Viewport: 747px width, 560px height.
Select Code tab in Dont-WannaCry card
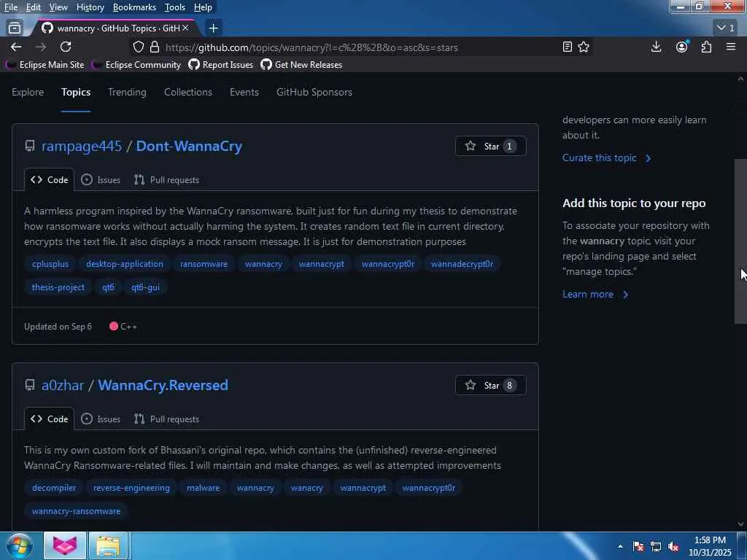click(x=49, y=180)
